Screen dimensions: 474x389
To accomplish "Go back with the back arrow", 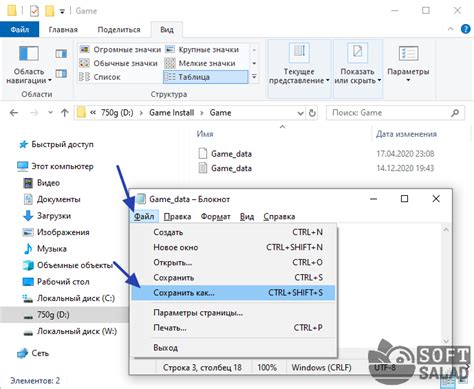I will tap(14, 113).
